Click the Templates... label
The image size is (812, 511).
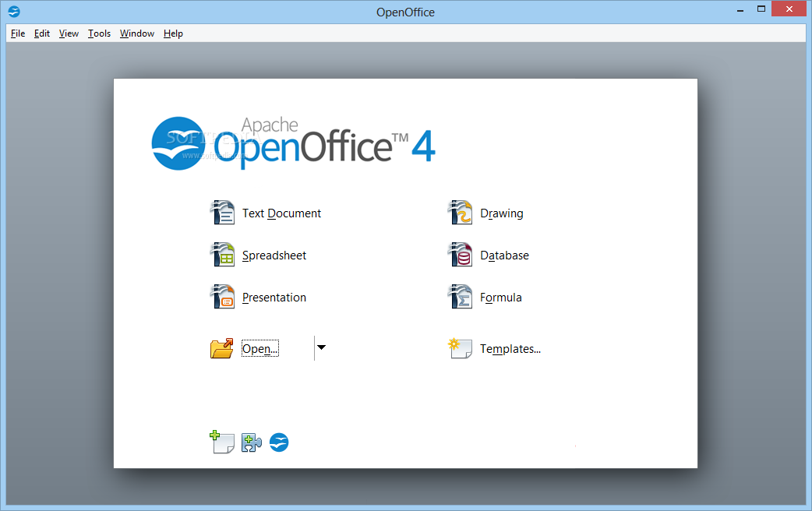click(x=510, y=349)
